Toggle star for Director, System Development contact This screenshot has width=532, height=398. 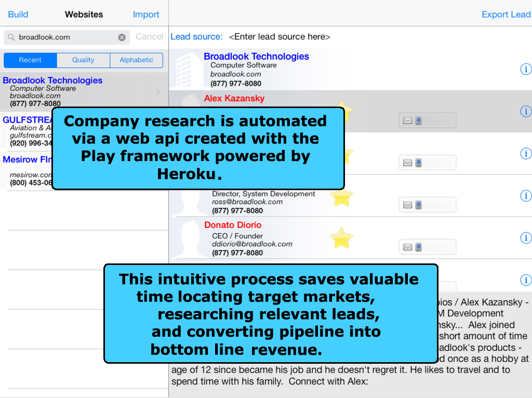tap(342, 197)
